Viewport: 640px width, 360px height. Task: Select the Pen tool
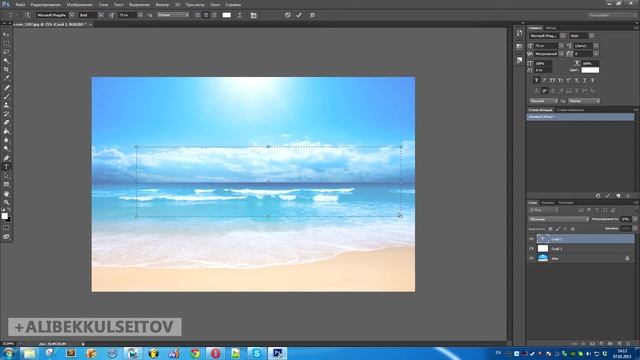click(x=6, y=158)
